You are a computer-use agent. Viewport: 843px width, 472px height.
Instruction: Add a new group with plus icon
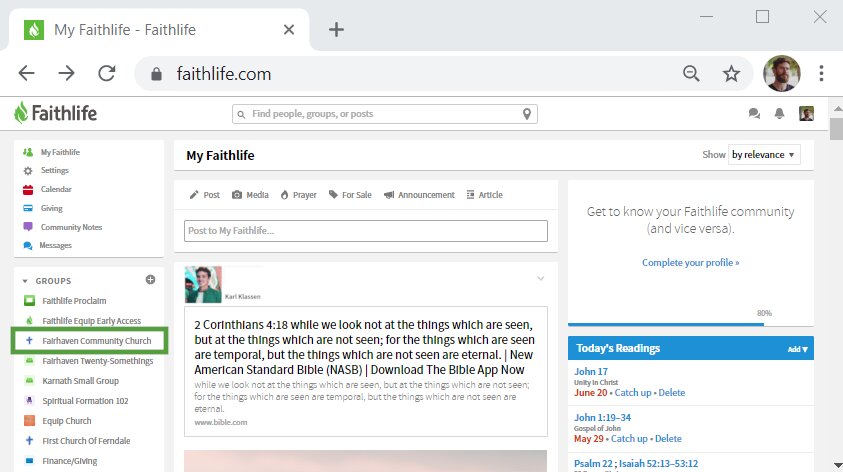(x=151, y=280)
